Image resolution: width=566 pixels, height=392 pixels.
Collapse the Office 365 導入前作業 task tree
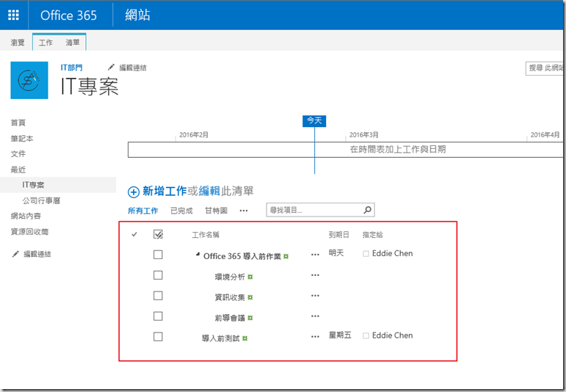coord(197,255)
